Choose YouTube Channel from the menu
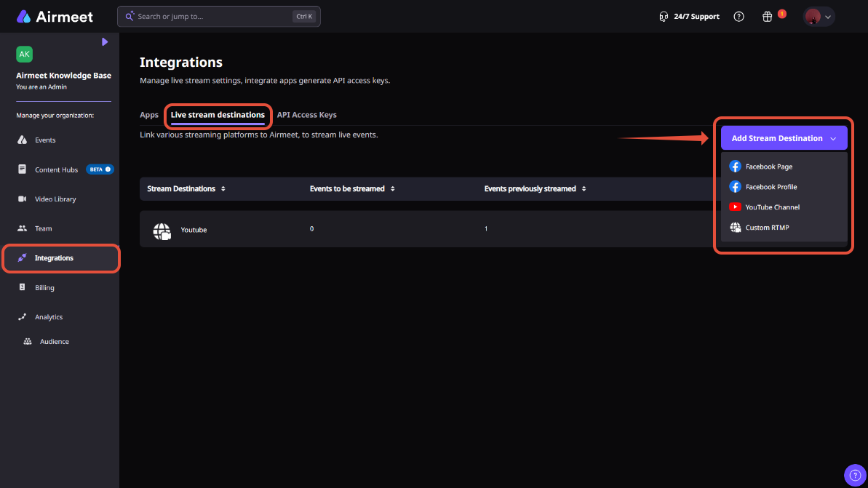868x488 pixels. [x=784, y=207]
